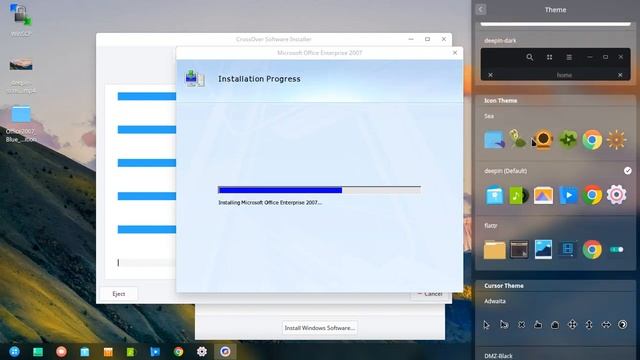Click Installing Microsoft Office Enterprise 2007 status text
This screenshot has width=640, height=360.
coord(270,202)
